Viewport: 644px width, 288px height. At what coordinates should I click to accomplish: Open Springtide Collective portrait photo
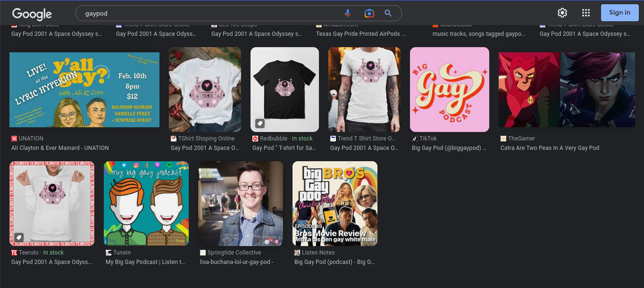(x=241, y=204)
